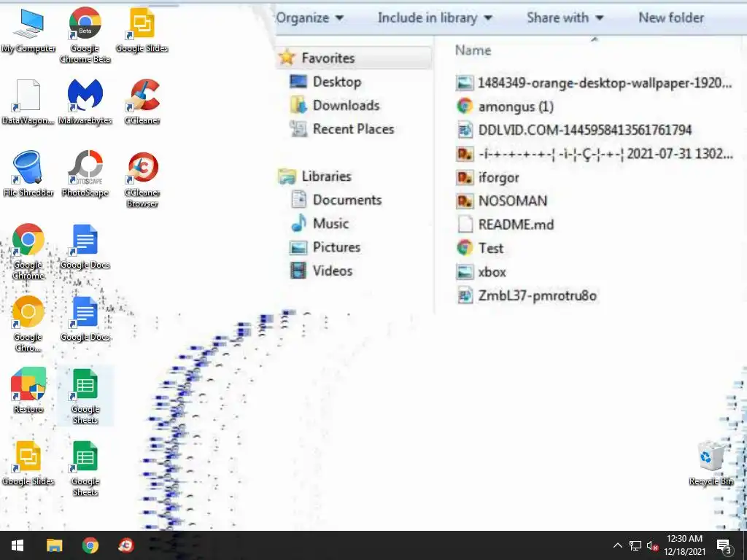Viewport: 747px width, 560px height.
Task: Open Include in library dropdown
Action: 435,18
